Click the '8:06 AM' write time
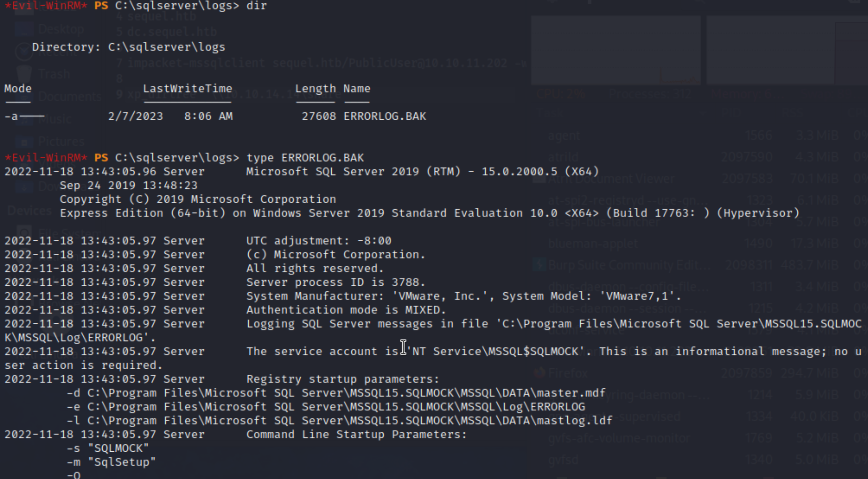 [208, 116]
